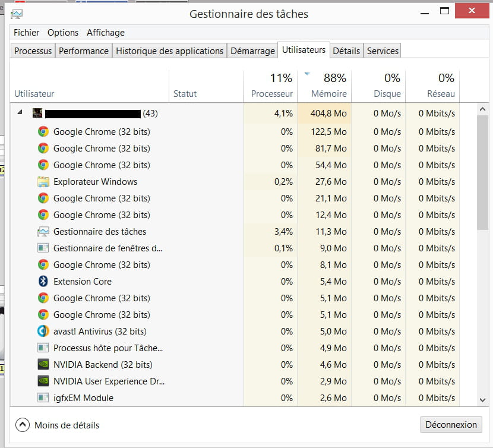This screenshot has height=448, width=493.
Task: Switch to the Performance tab
Action: tap(83, 51)
